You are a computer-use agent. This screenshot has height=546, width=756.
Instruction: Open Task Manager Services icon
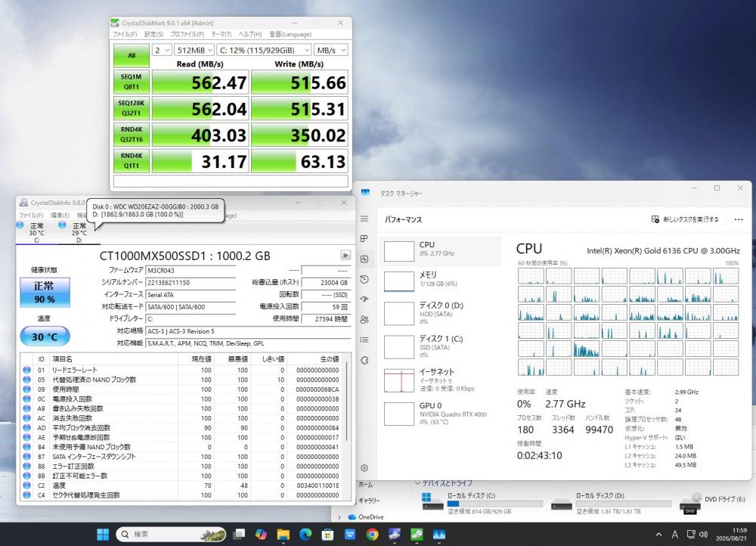[x=364, y=360]
